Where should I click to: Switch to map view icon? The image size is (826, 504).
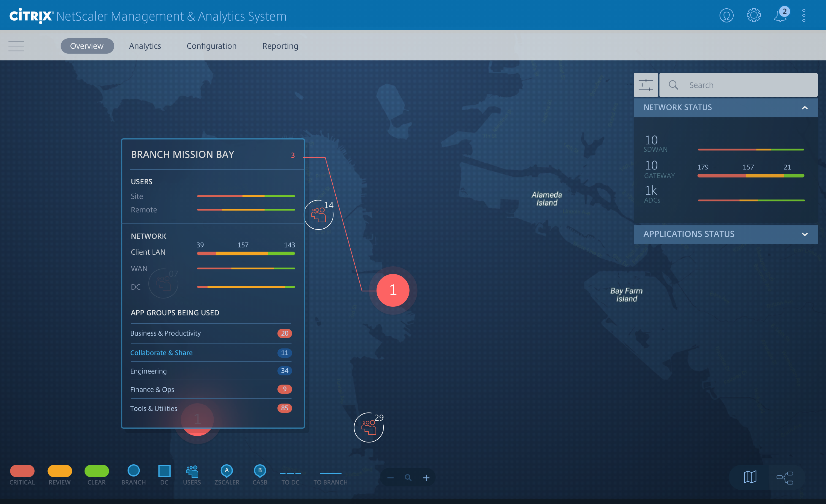click(750, 477)
